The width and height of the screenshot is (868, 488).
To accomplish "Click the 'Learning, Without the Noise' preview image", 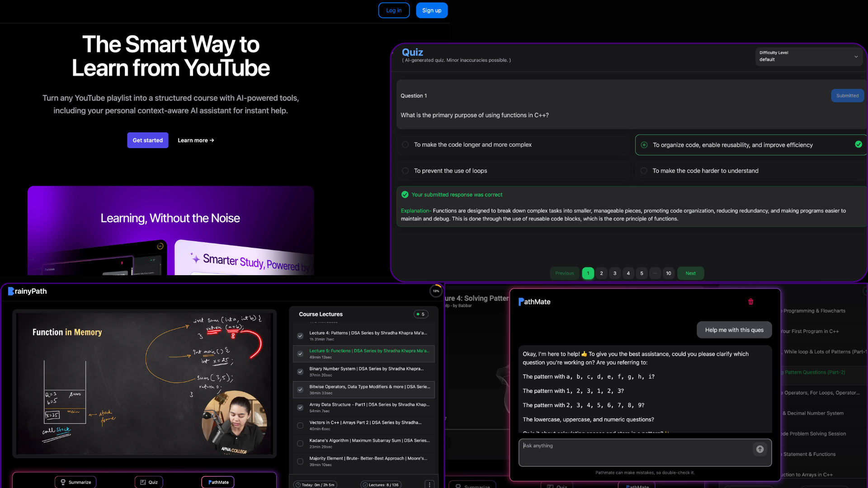I will [x=170, y=230].
